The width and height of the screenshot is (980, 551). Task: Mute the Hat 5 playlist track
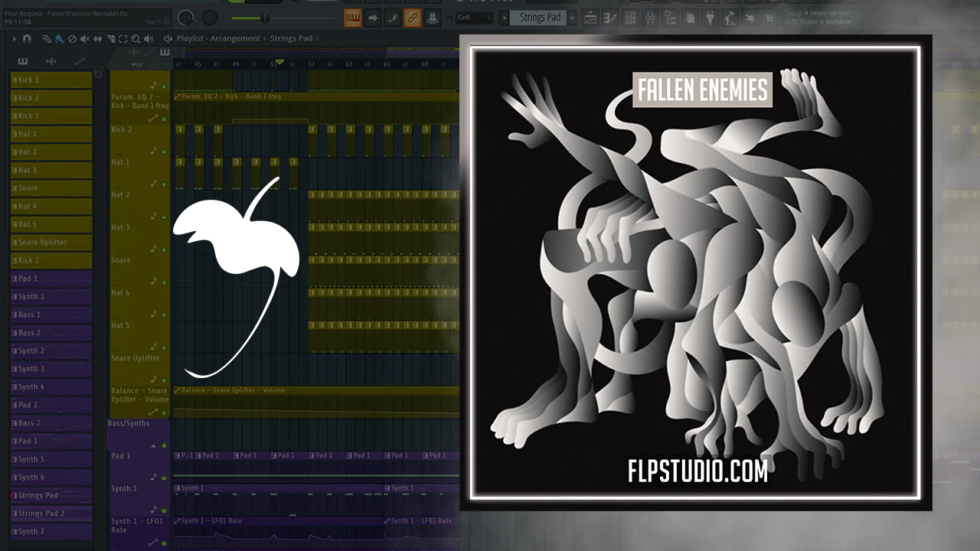coord(164,347)
